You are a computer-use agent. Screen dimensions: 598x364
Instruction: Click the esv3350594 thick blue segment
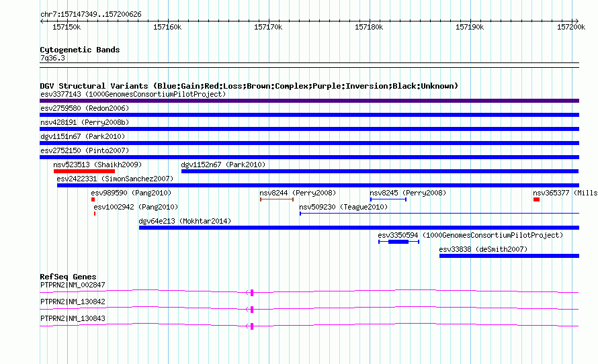click(398, 242)
